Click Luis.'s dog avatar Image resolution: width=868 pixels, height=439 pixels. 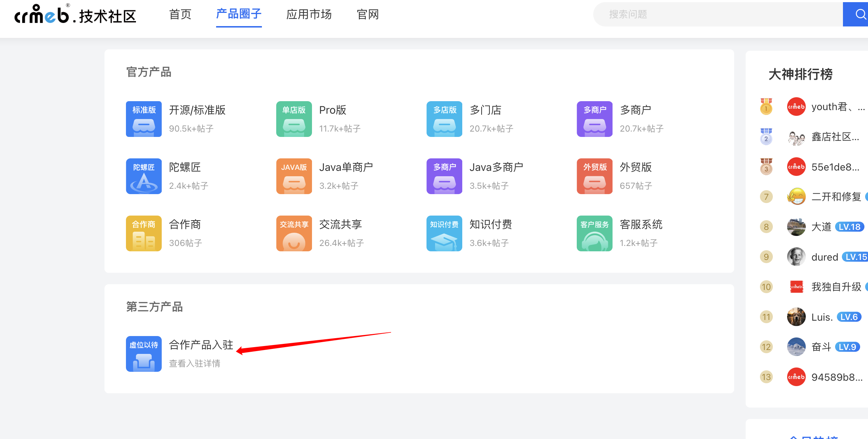pyautogui.click(x=796, y=317)
